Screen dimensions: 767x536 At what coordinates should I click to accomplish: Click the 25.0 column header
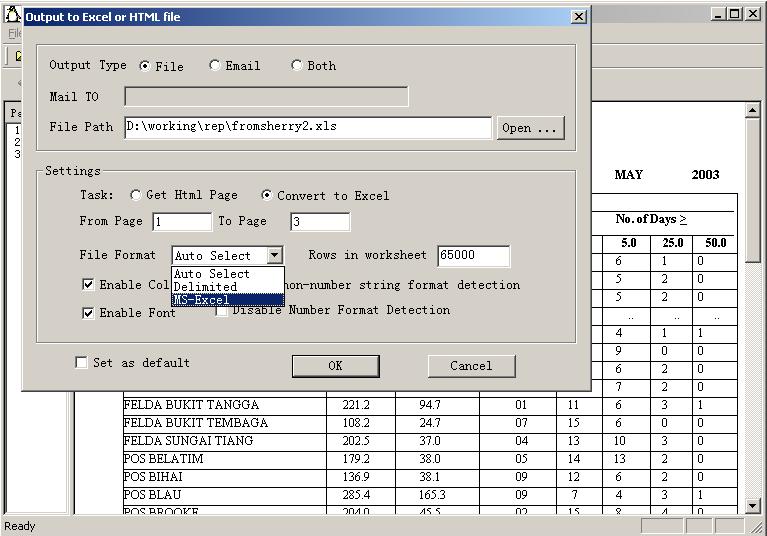(x=673, y=243)
